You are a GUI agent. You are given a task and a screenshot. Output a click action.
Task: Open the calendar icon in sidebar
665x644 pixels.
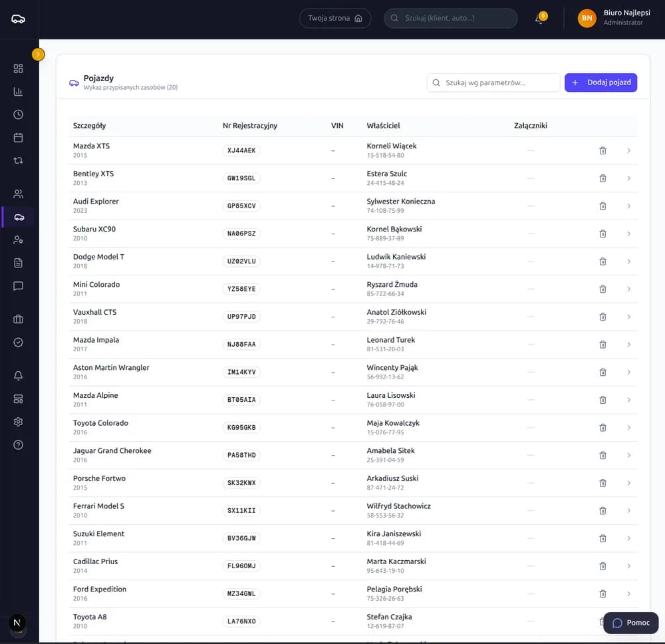(18, 138)
